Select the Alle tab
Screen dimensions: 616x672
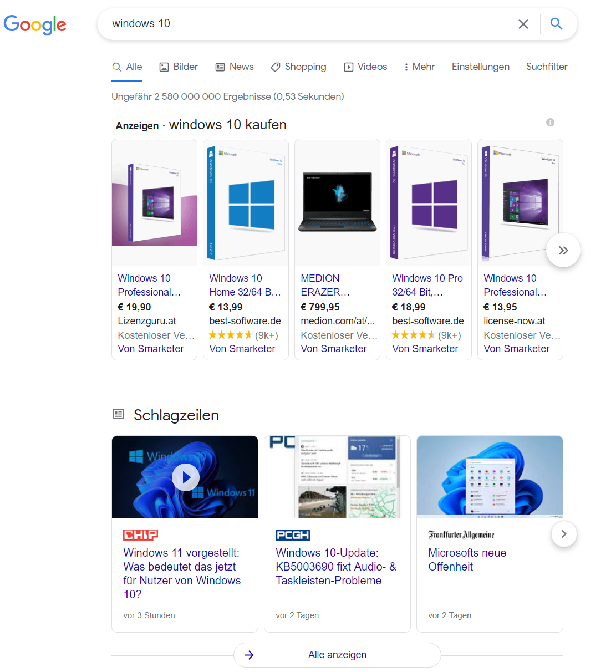coord(127,67)
